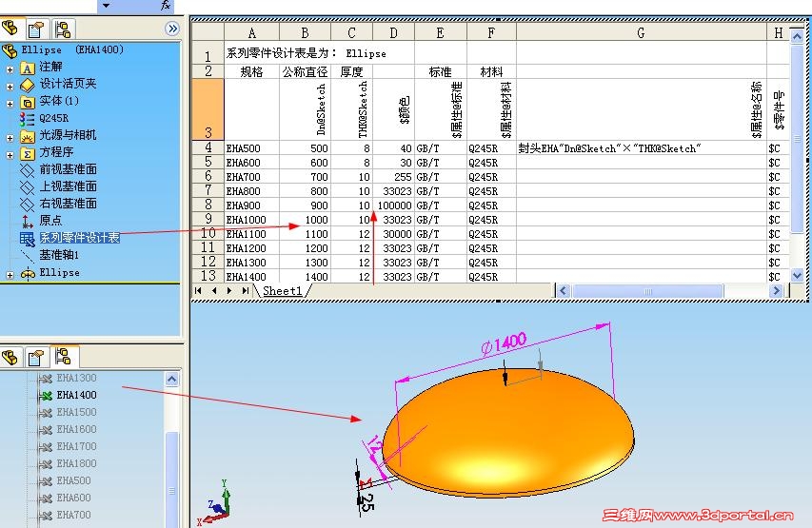Open the Name Box dropdown arrow
This screenshot has height=528, width=812.
point(107,6)
